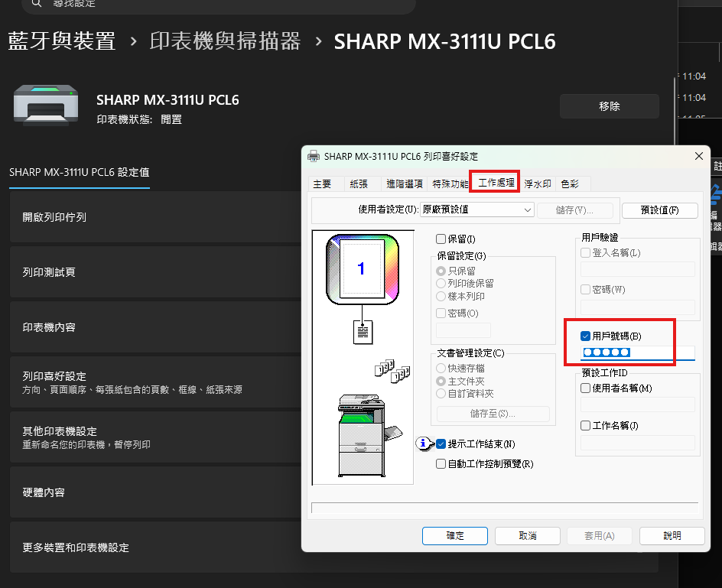Image resolution: width=722 pixels, height=588 pixels.
Task: Select the 快速存檔 radio option
Action: click(441, 368)
